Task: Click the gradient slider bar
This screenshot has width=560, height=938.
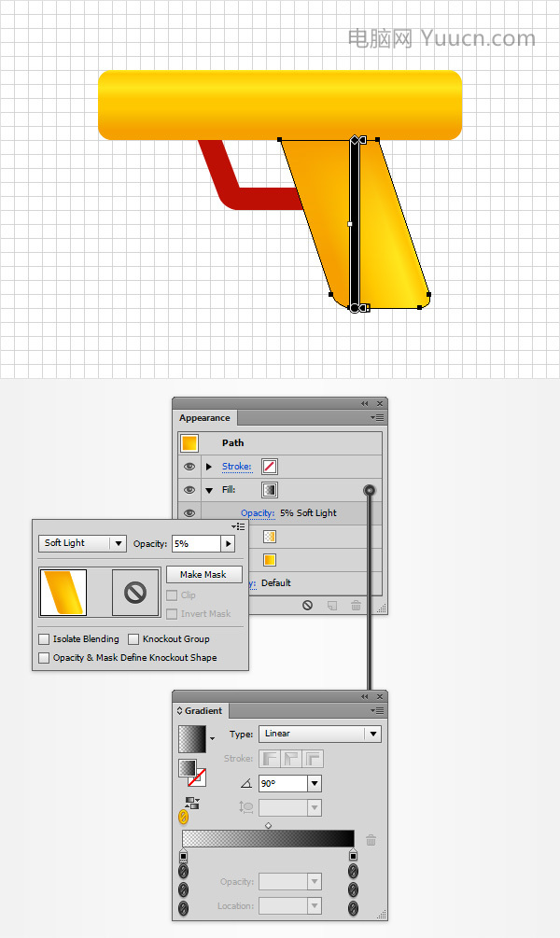Action: coord(268,839)
